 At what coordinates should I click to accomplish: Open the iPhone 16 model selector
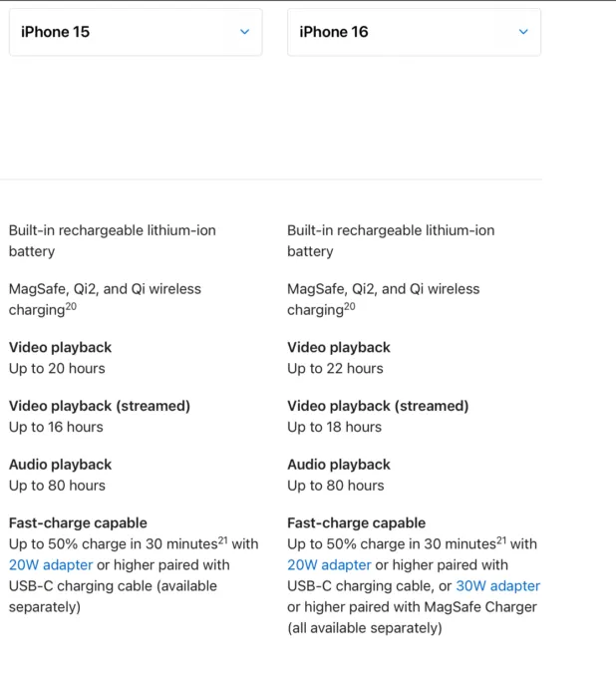click(x=414, y=32)
